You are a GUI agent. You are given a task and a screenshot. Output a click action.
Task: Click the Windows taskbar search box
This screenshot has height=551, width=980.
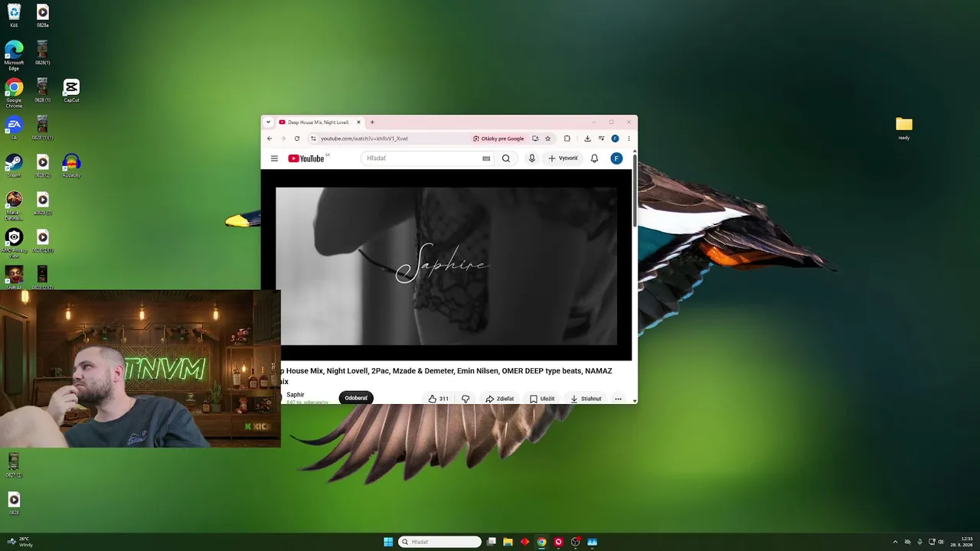(x=440, y=542)
